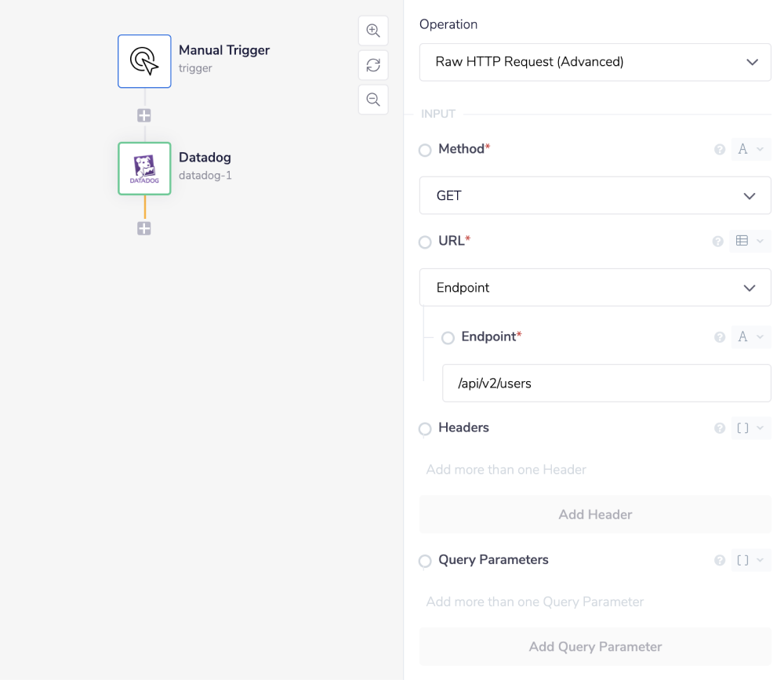Click the plus below the Datadog node

[x=144, y=228]
